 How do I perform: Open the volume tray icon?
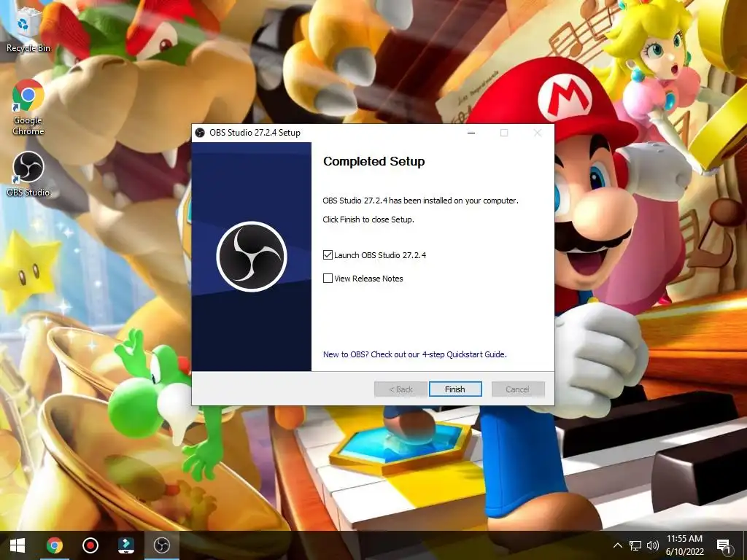point(653,545)
